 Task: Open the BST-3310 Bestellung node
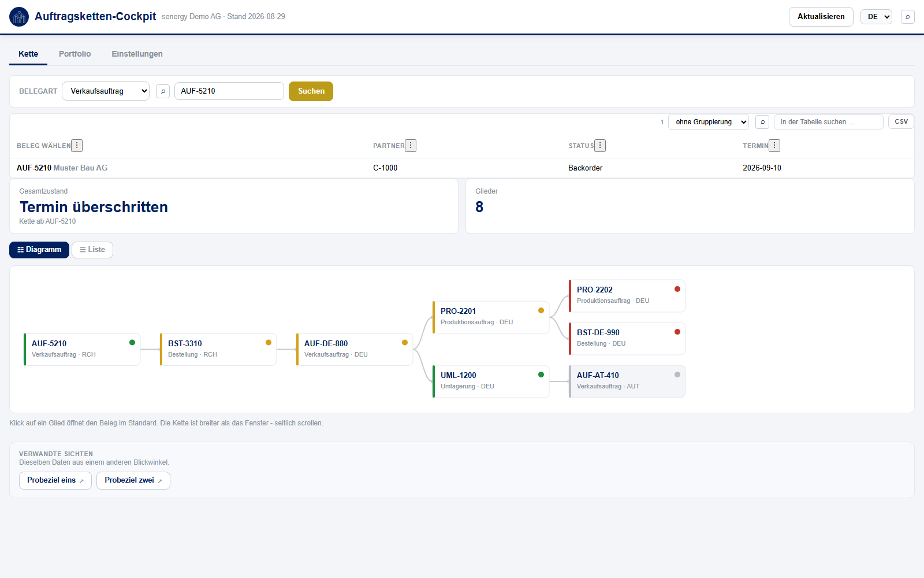pyautogui.click(x=218, y=349)
